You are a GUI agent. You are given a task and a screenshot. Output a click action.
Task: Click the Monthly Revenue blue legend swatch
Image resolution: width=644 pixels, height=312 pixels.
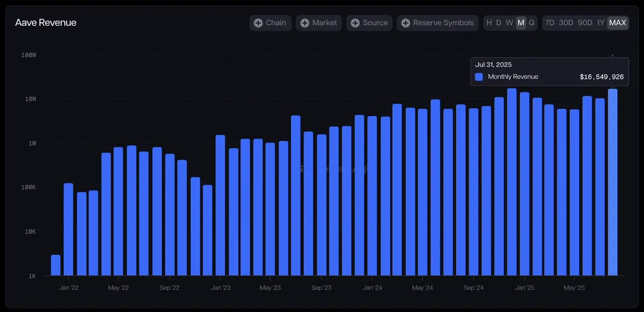tap(479, 76)
